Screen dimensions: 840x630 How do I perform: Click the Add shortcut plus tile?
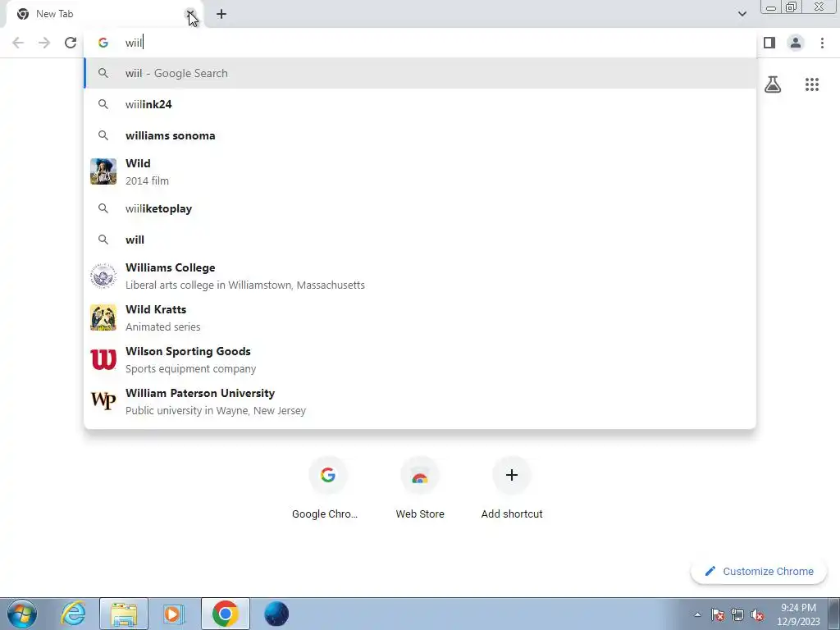pyautogui.click(x=512, y=487)
